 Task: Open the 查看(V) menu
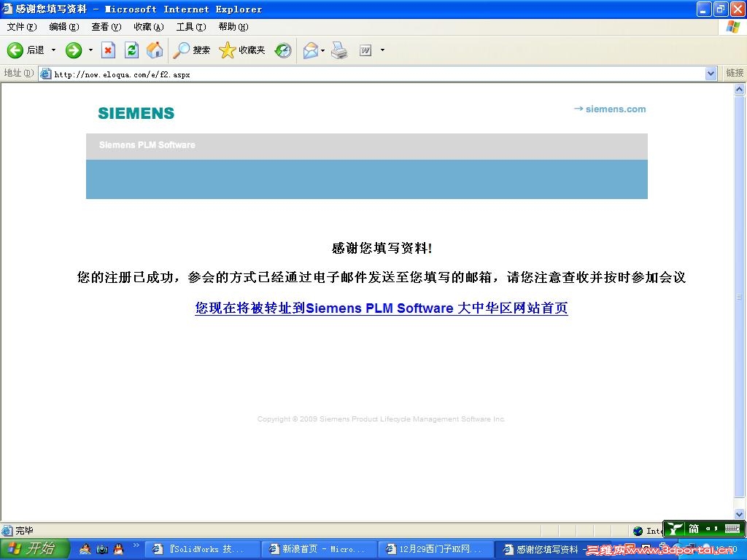tap(107, 27)
